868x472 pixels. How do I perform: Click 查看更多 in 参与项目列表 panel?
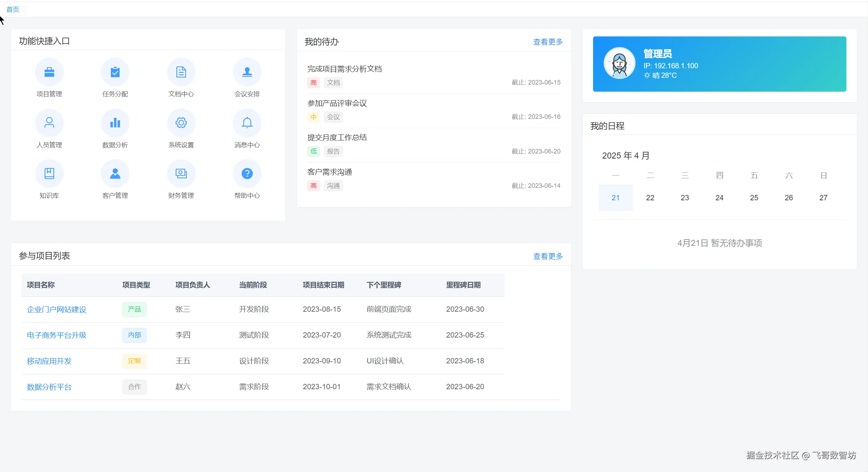(548, 256)
